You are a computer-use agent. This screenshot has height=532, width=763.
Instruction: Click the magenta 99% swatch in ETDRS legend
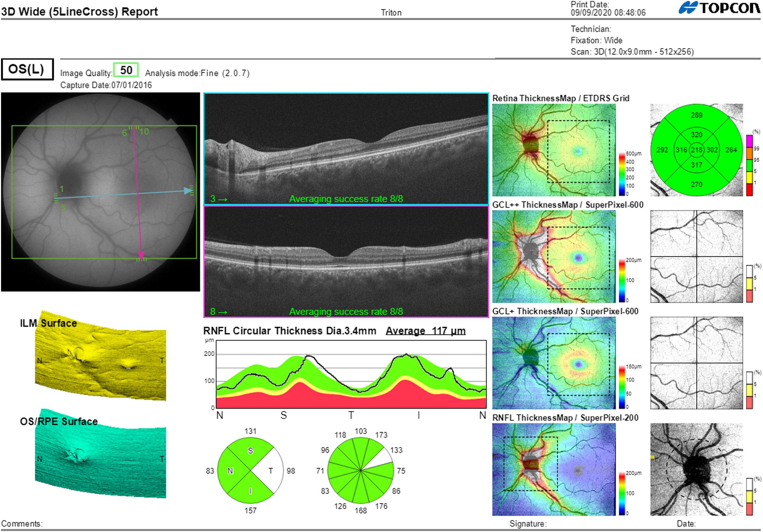pyautogui.click(x=749, y=141)
